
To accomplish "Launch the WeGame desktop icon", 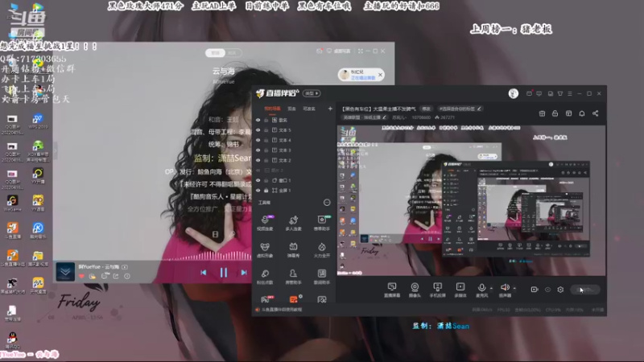I will point(12,203).
